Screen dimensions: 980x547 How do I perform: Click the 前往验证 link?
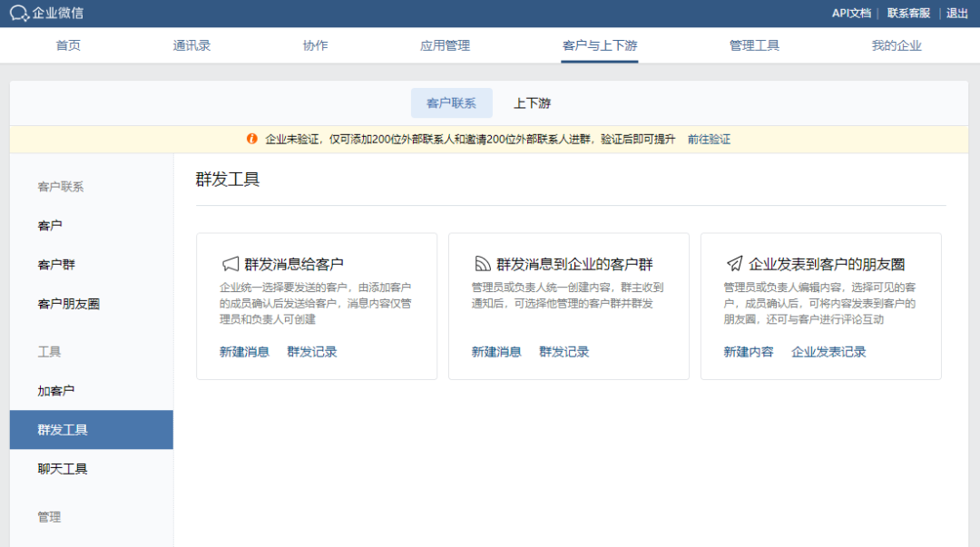tap(709, 140)
